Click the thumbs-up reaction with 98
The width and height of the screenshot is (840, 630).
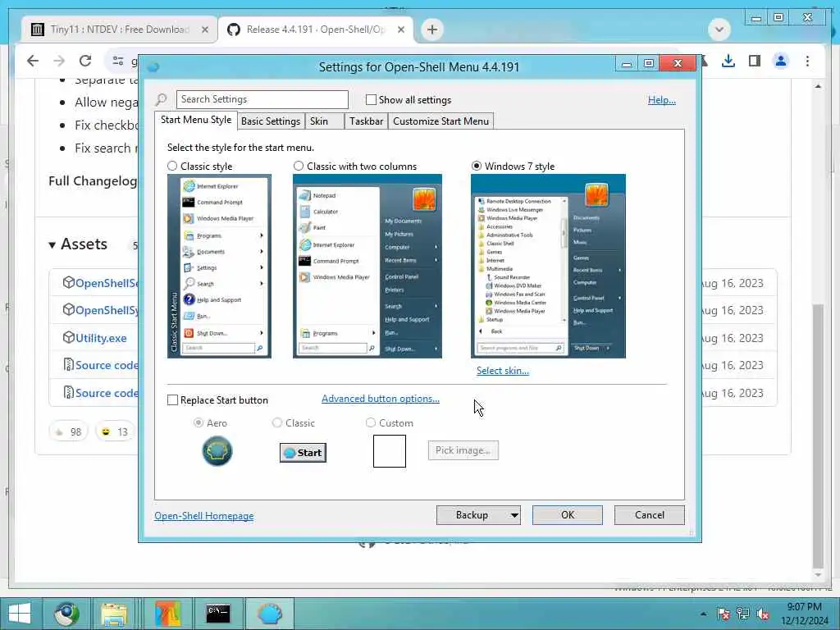69,431
